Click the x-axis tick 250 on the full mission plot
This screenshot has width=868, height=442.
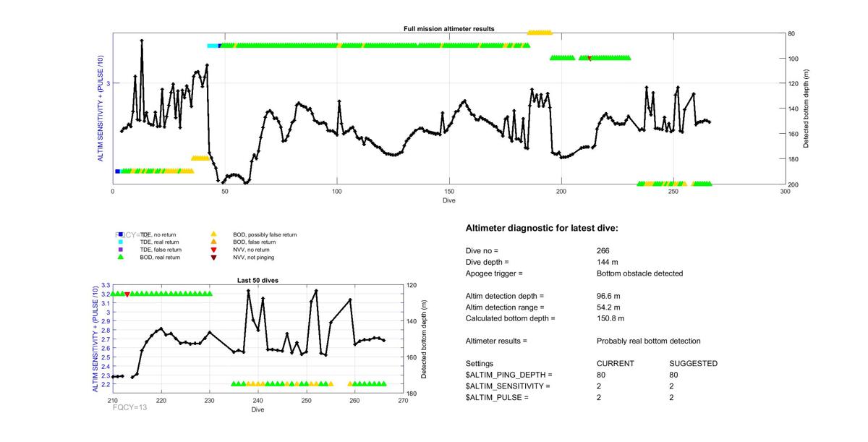click(673, 192)
